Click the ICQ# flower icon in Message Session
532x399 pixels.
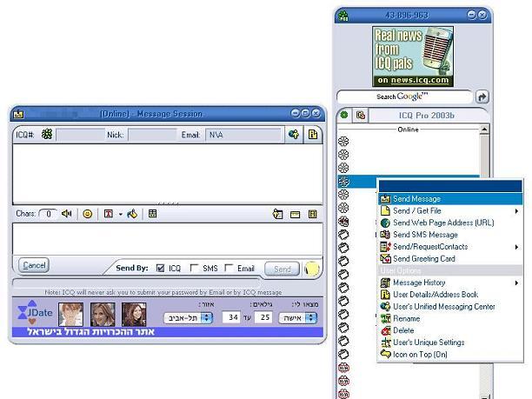pyautogui.click(x=47, y=135)
